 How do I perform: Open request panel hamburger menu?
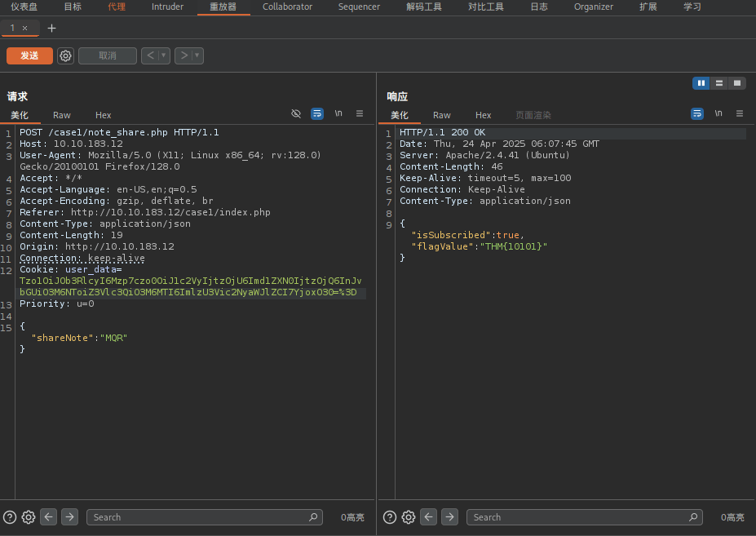coord(360,113)
